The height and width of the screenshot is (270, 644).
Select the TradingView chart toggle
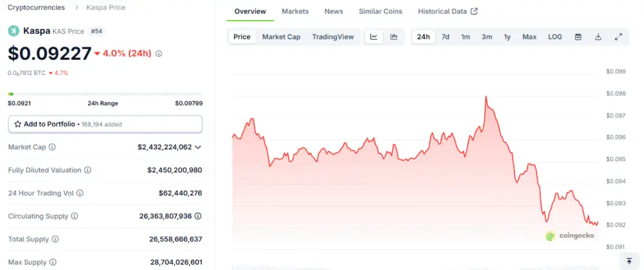[x=333, y=37]
